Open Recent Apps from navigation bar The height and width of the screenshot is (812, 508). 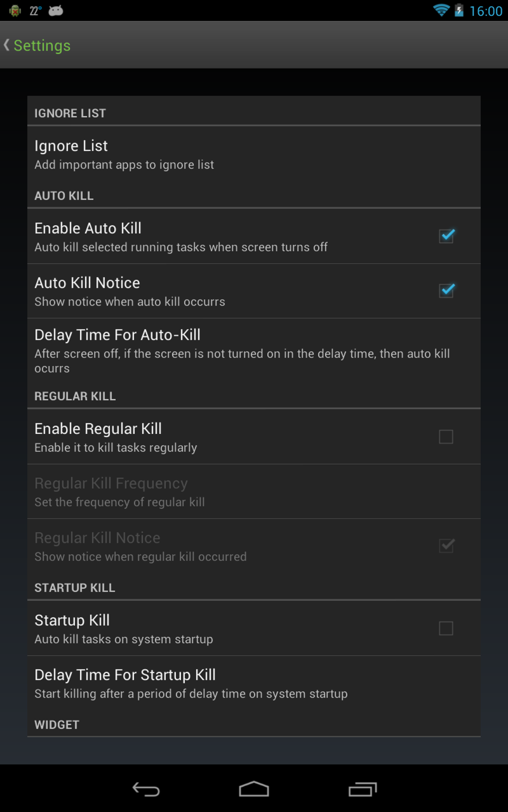(x=362, y=790)
